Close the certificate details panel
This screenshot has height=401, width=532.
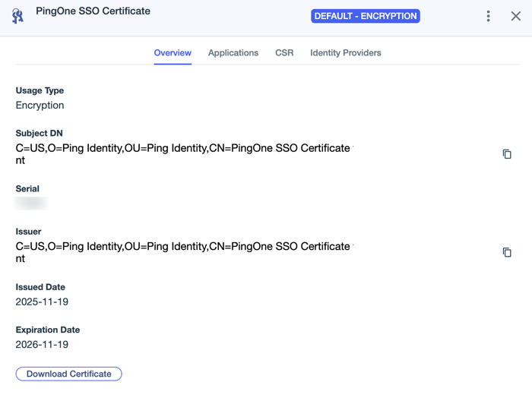[516, 16]
